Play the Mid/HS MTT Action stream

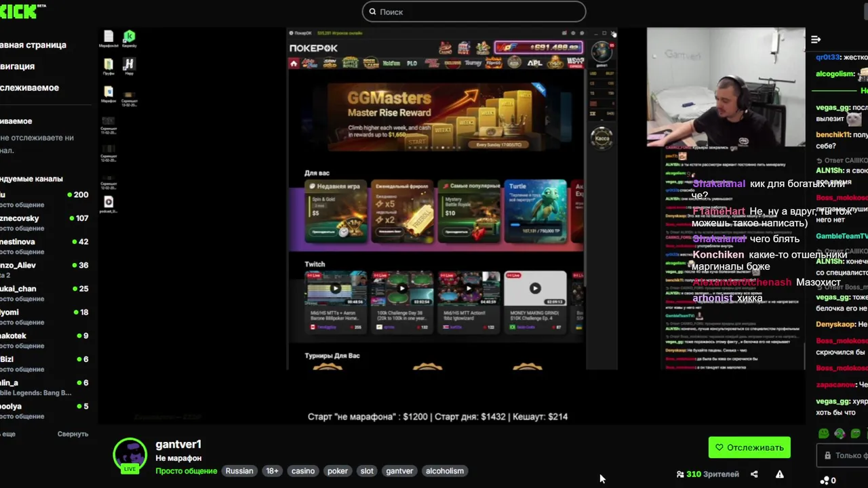point(469,289)
